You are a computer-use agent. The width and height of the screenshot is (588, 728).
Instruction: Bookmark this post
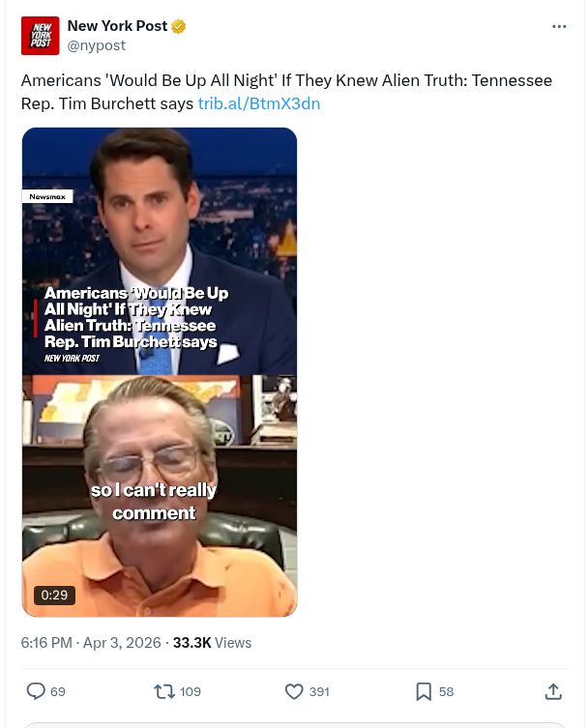[424, 691]
